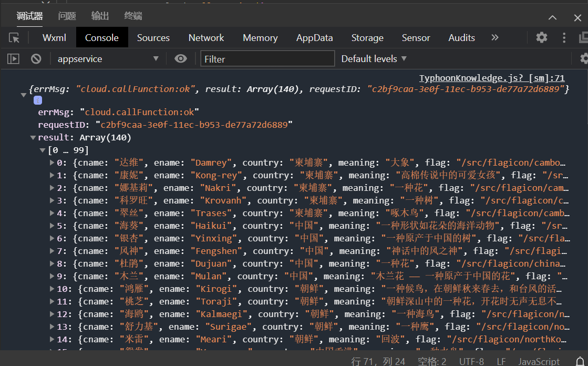Expand item 3 with ename Krovanh
The image size is (588, 366).
click(52, 201)
